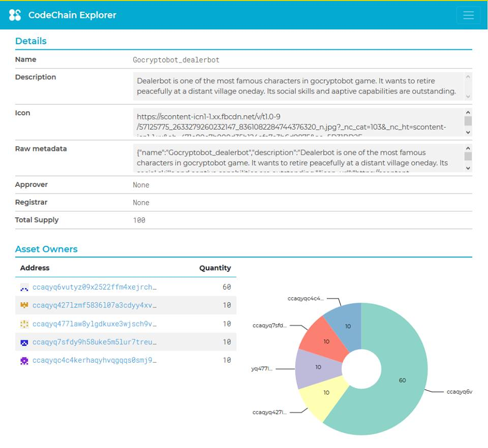488x448 pixels.
Task: Click the identicon beside address ccaqyqc4c4kerh
Action: (x=24, y=361)
